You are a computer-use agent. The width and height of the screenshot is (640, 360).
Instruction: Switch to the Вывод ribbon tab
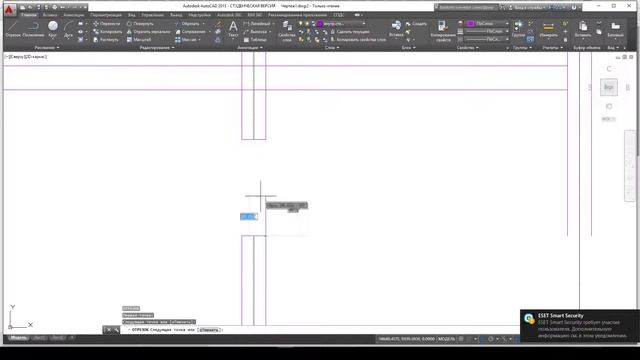[176, 15]
